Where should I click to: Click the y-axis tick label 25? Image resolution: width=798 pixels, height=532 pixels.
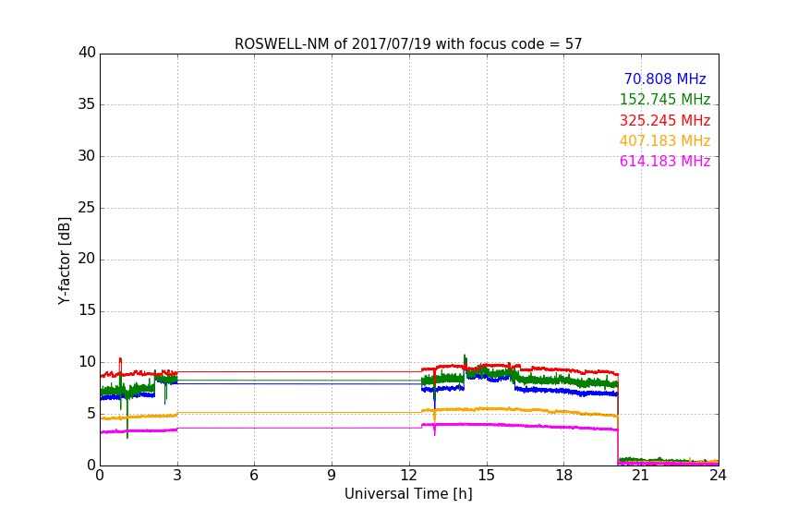87,207
